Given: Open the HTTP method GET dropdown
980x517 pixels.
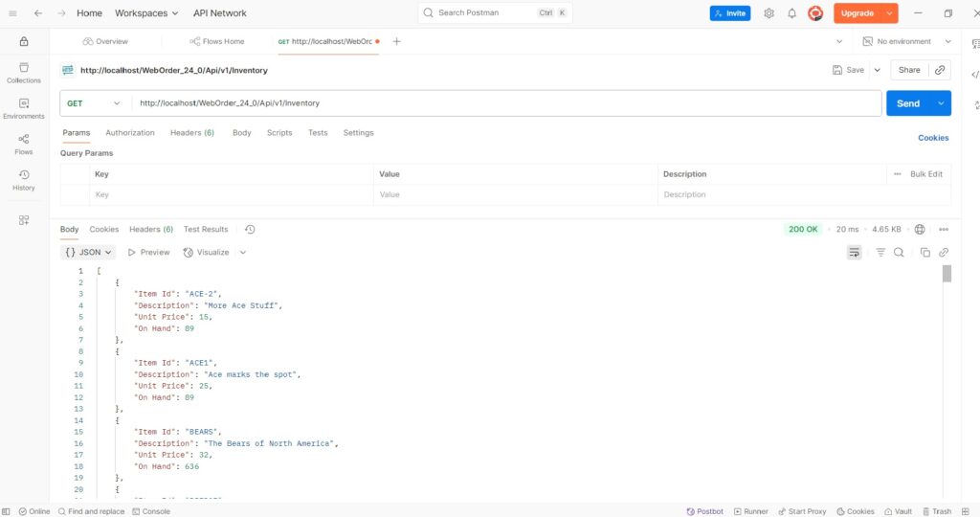Looking at the screenshot, I should pyautogui.click(x=94, y=103).
